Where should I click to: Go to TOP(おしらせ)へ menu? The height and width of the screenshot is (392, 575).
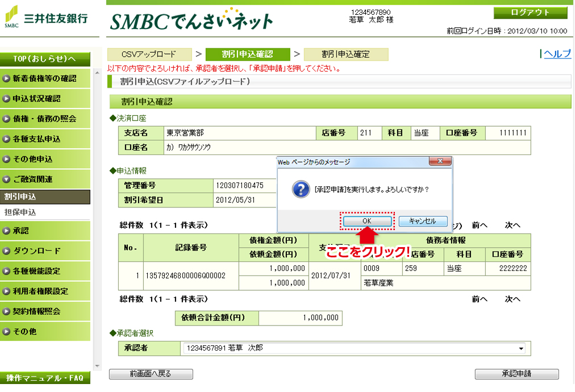pos(45,59)
